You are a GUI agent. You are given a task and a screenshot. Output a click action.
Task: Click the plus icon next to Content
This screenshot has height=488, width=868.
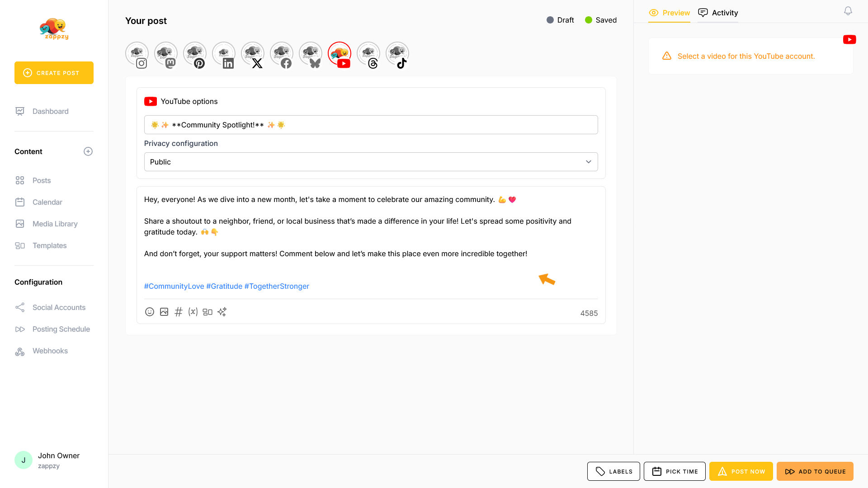88,151
